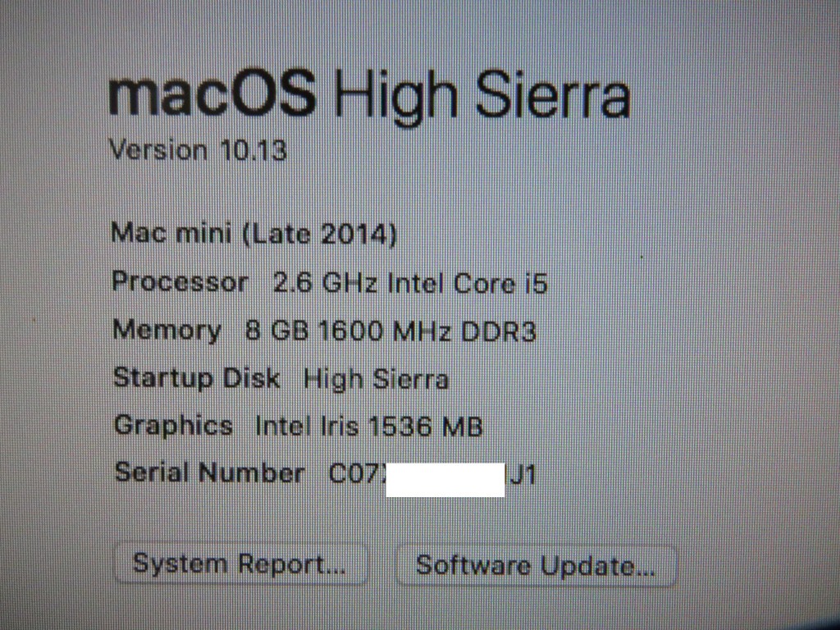This screenshot has width=840, height=630.
Task: Select the 2.6 GHz Intel Core i5 value
Action: pyautogui.click(x=410, y=283)
